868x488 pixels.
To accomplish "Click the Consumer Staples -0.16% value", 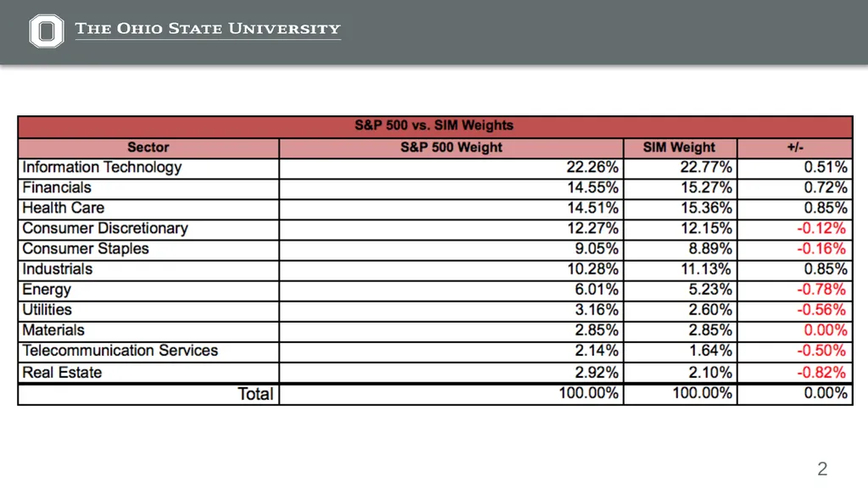I will 821,249.
